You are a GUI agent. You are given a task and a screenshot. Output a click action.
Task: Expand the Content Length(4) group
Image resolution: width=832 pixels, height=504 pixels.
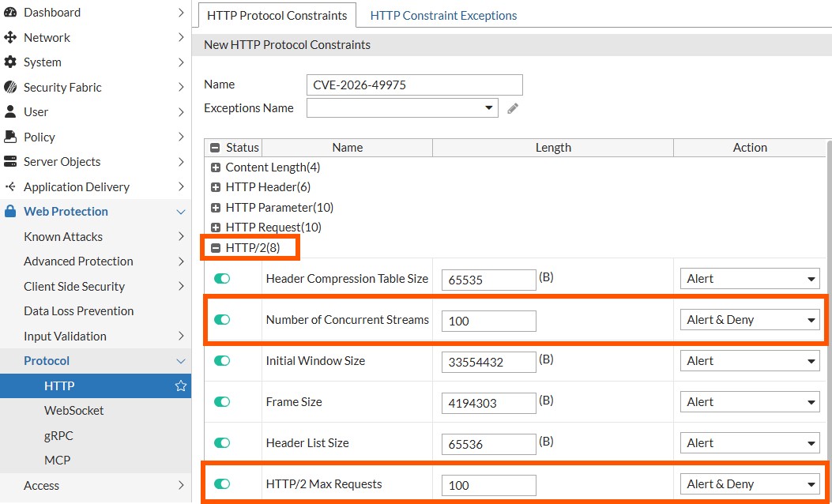pos(216,167)
